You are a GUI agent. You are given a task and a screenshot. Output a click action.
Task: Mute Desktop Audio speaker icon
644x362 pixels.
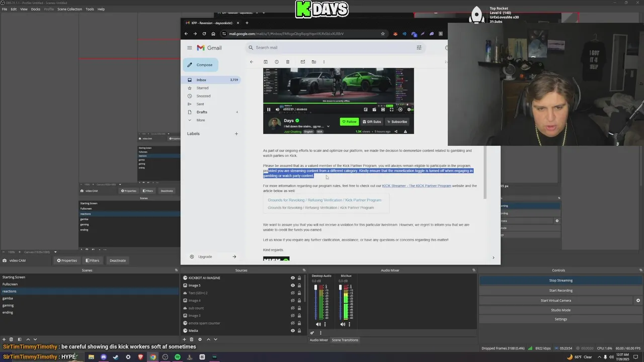tap(318, 324)
